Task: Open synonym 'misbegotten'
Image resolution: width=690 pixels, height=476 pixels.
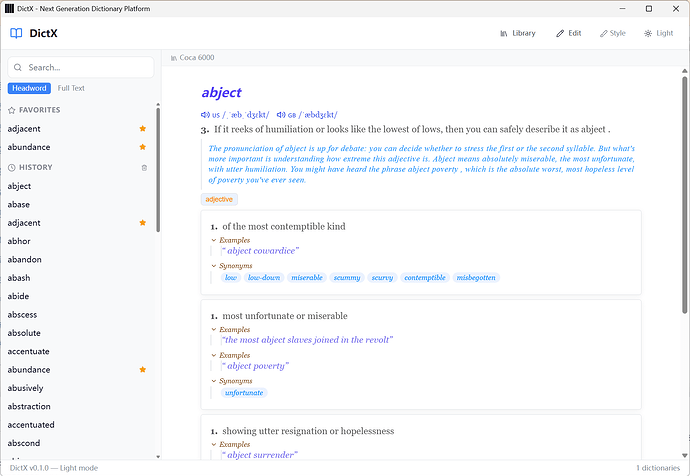Action: point(476,278)
